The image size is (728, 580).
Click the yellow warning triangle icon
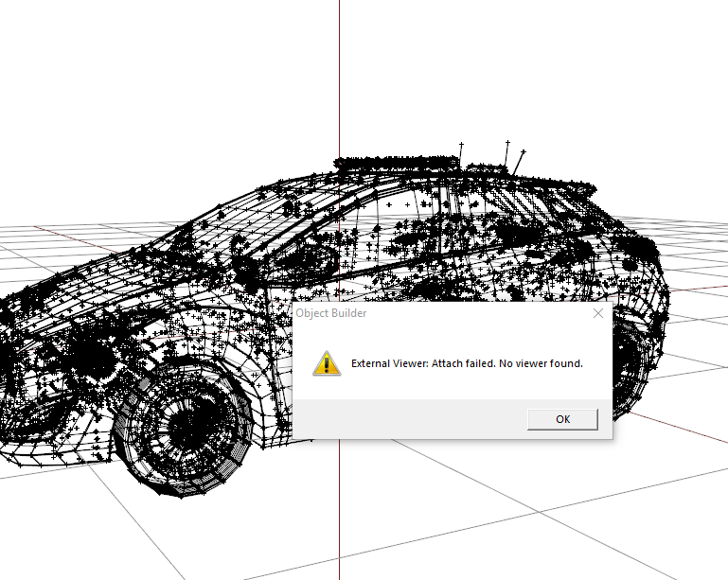tap(327, 363)
